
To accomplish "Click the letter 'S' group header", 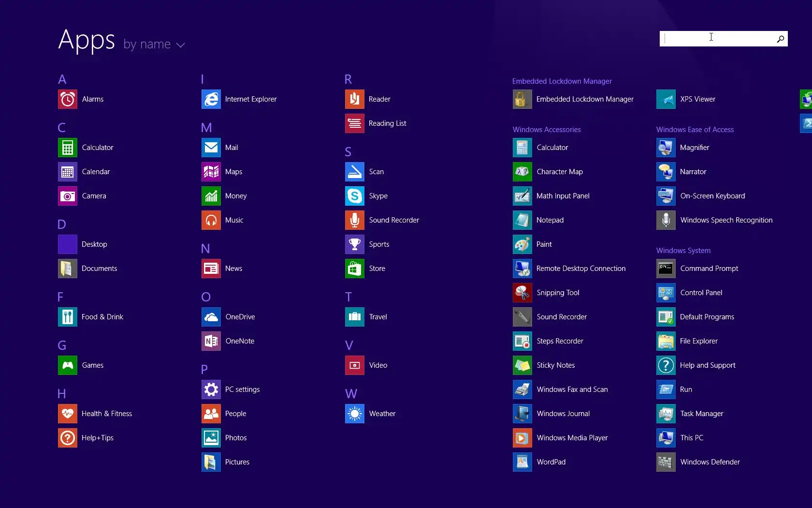I will click(x=348, y=152).
